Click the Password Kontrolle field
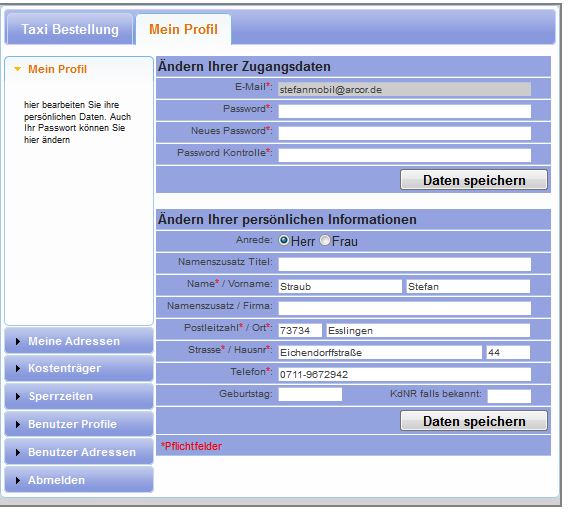The image size is (569, 521). point(405,155)
